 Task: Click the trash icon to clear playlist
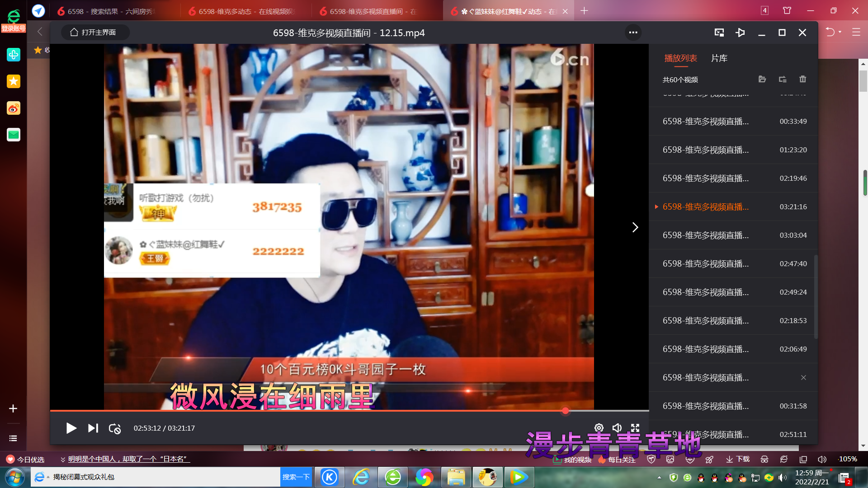(x=803, y=79)
